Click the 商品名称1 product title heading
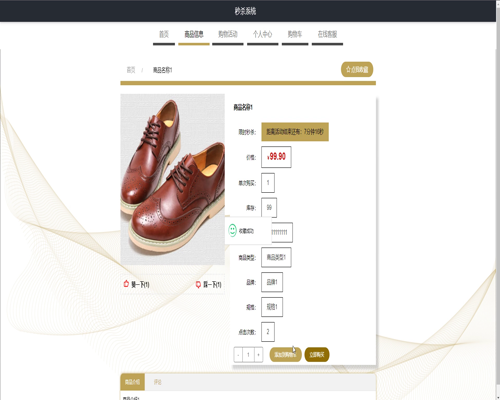The width and height of the screenshot is (500, 400). 243,107
